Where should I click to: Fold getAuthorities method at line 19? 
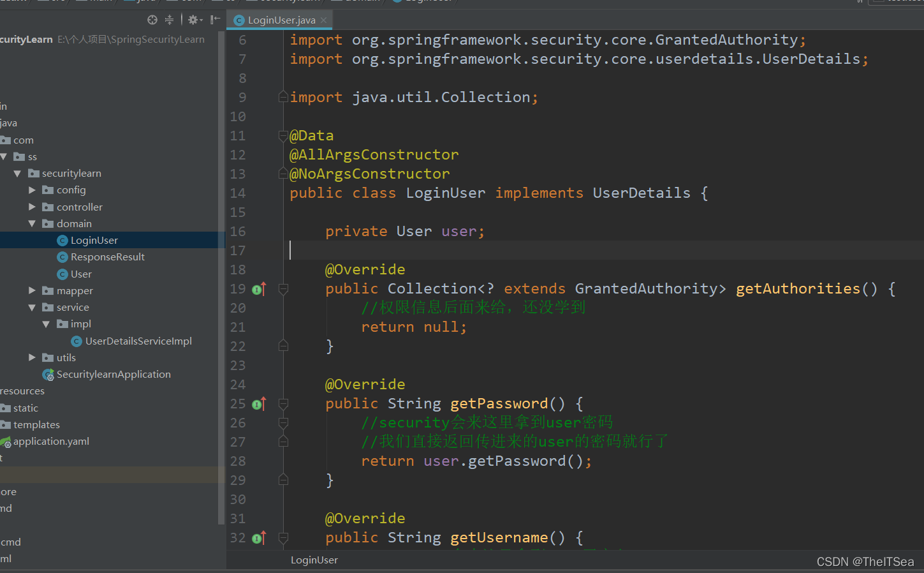click(283, 289)
